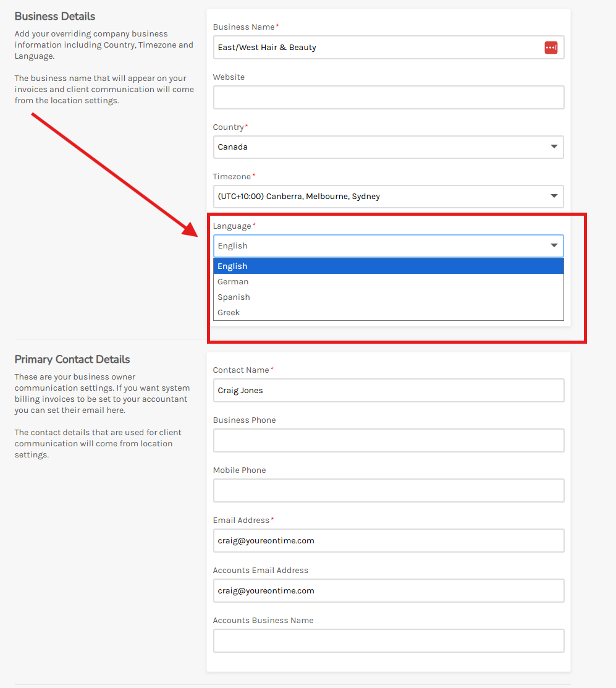Click the Business Details section heading

[x=55, y=16]
